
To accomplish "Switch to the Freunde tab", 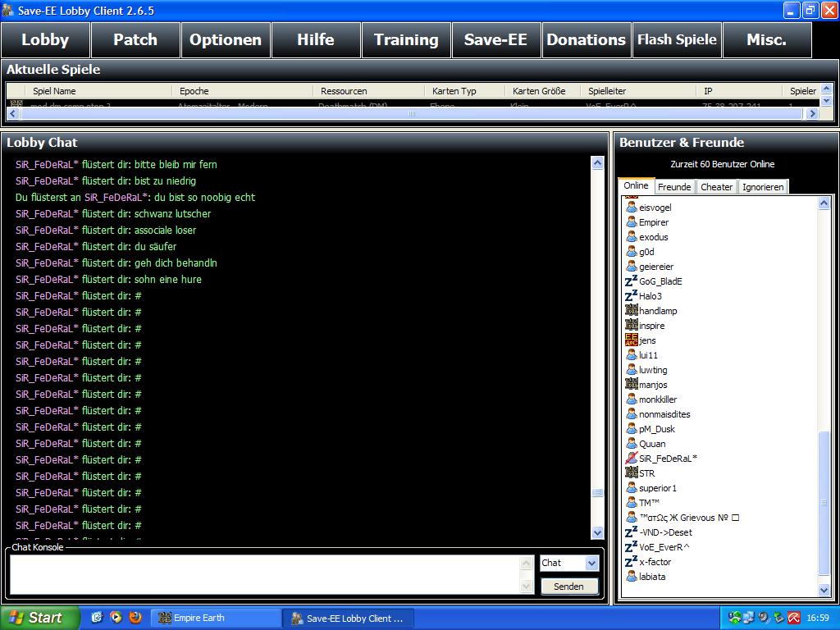I will point(674,187).
